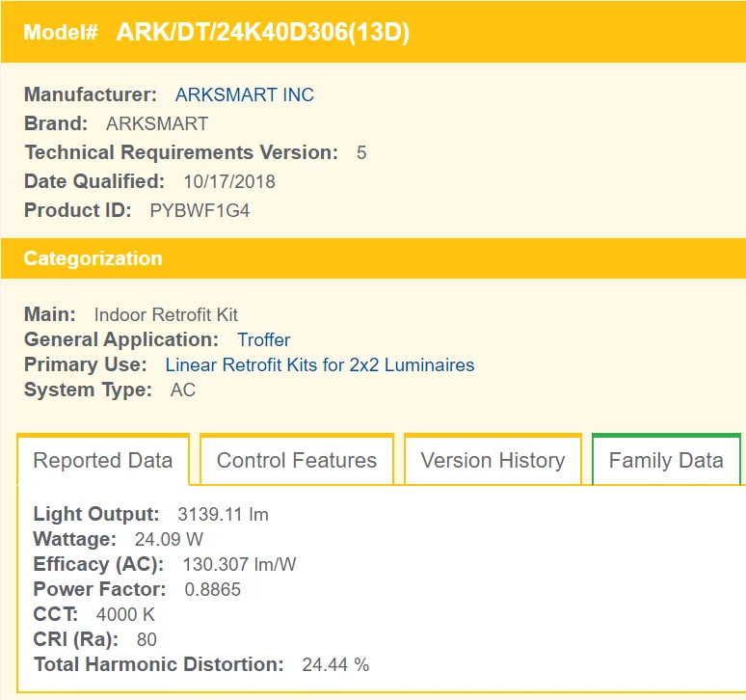Viewport: 746px width, 700px height.
Task: Select the Family Data tab
Action: (666, 460)
